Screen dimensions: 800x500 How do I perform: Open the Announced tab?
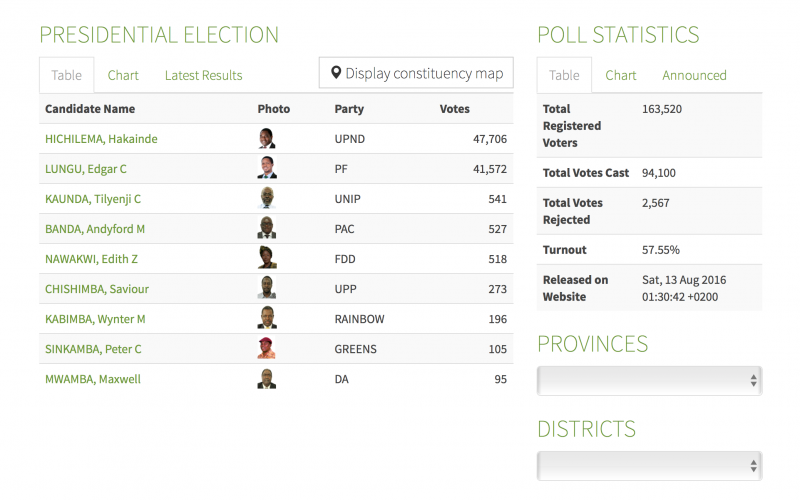(694, 75)
